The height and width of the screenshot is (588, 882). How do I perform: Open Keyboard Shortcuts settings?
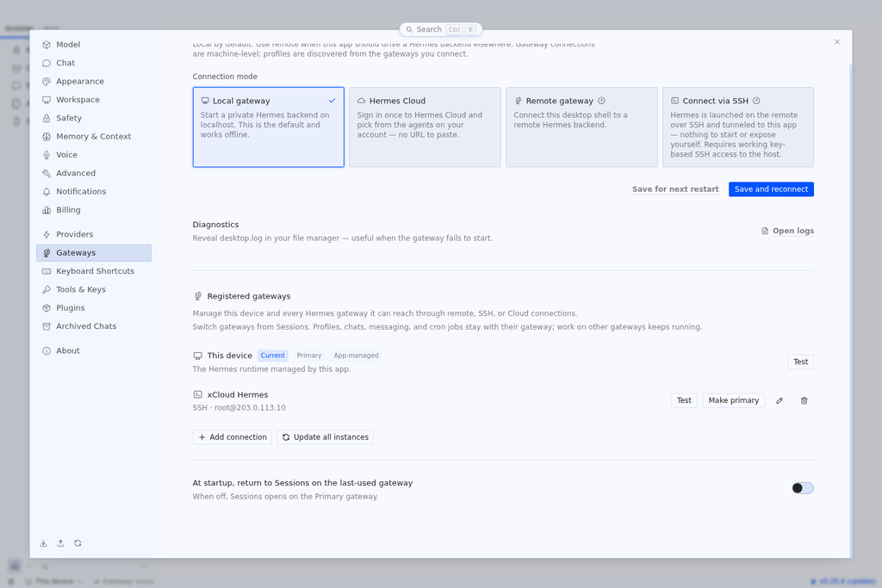93,271
